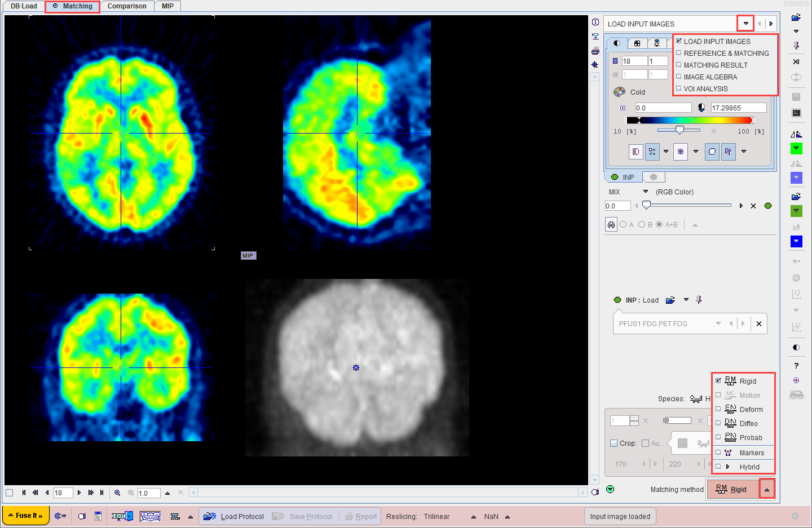The image size is (812, 528).
Task: Adjust the color range percent slider
Action: [x=679, y=130]
